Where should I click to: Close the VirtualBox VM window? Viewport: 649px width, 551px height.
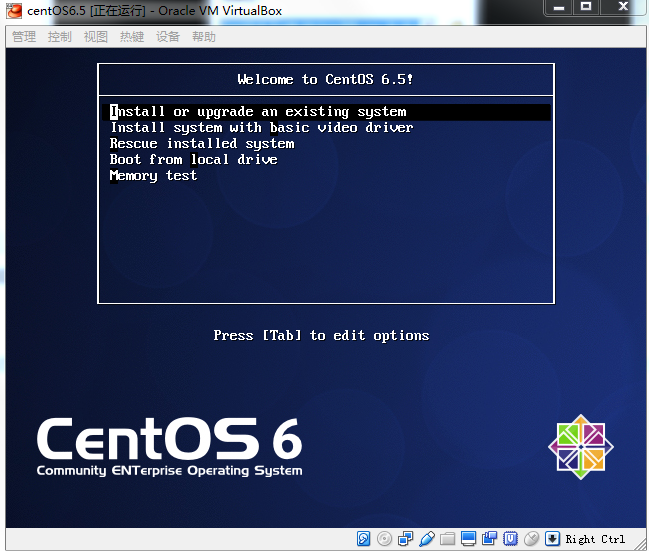(x=623, y=7)
